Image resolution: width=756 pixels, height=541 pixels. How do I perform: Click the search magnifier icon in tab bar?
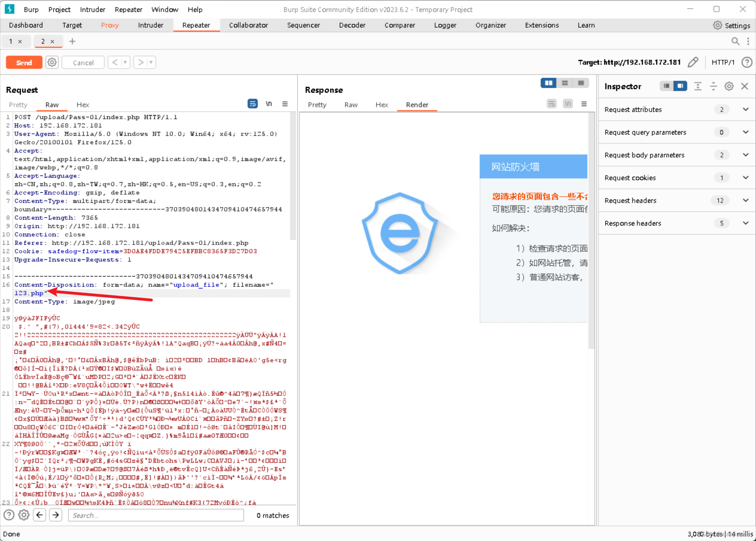pyautogui.click(x=735, y=41)
